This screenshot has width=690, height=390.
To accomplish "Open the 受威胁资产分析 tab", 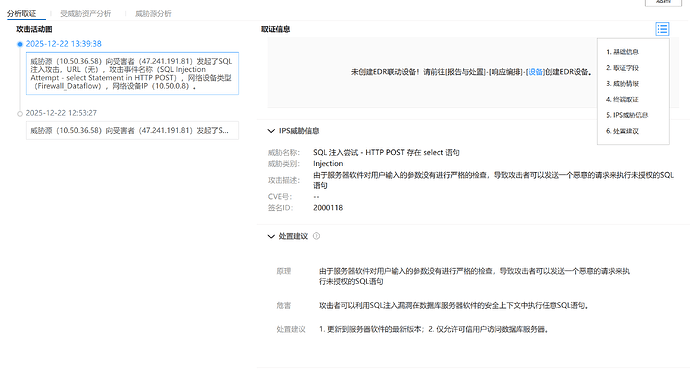I will (x=86, y=14).
